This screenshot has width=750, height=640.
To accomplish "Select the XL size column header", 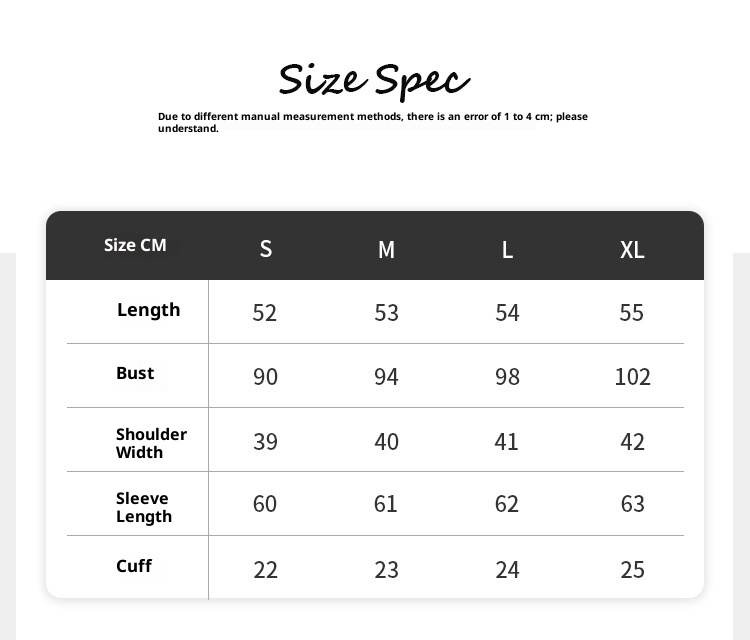I will (632, 249).
